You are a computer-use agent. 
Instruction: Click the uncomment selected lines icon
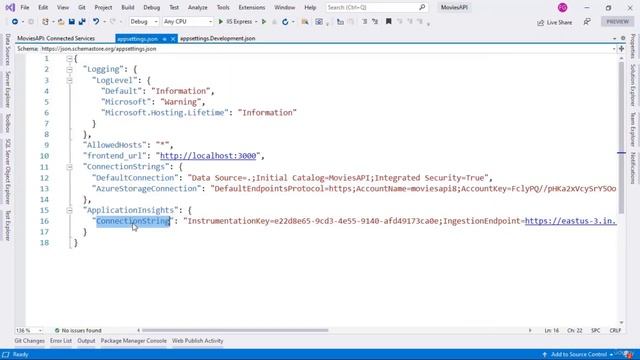click(375, 22)
